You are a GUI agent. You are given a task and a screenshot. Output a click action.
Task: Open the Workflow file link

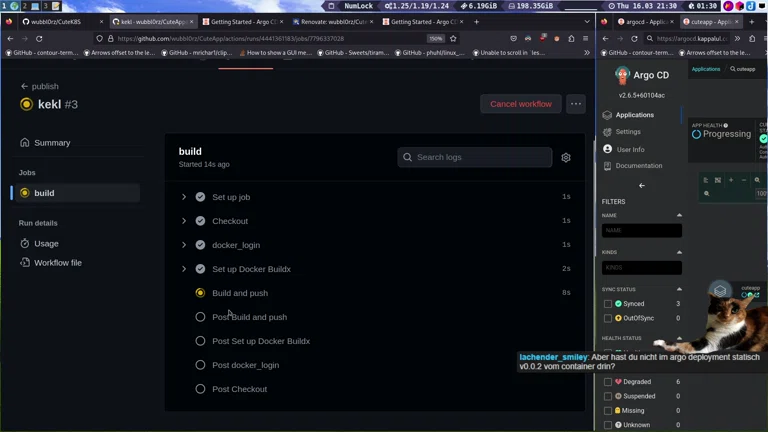coord(57,263)
